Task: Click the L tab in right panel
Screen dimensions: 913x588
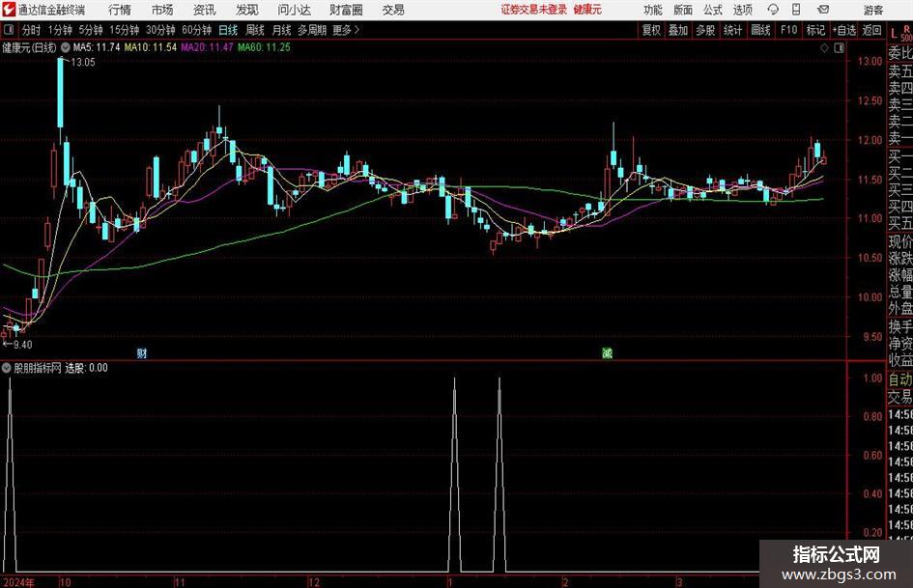Action: 894,34
